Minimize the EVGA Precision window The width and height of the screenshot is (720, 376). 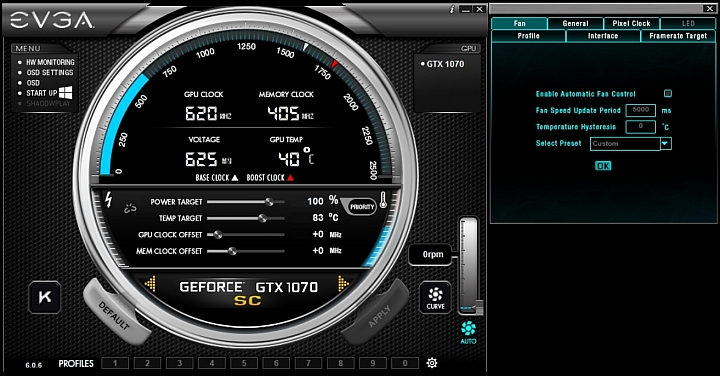(465, 9)
